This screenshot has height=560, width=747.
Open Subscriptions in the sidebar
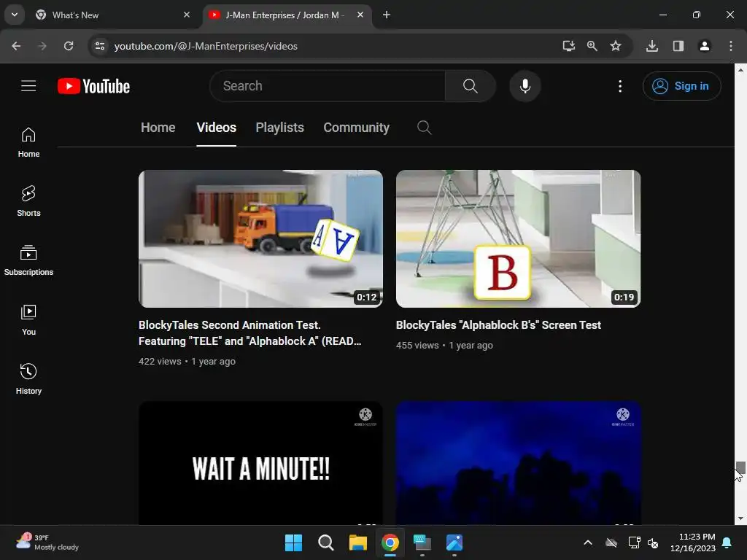28,260
